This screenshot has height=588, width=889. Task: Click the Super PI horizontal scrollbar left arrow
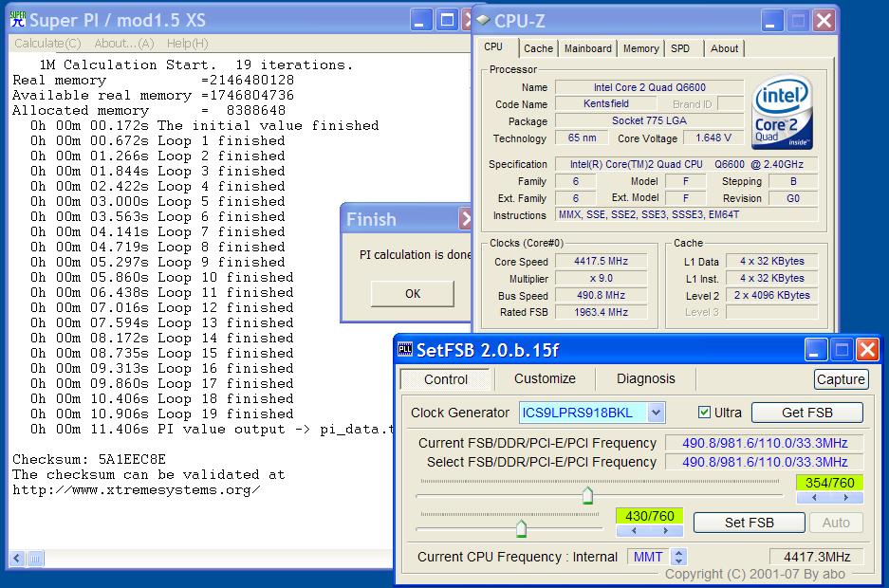click(x=16, y=559)
